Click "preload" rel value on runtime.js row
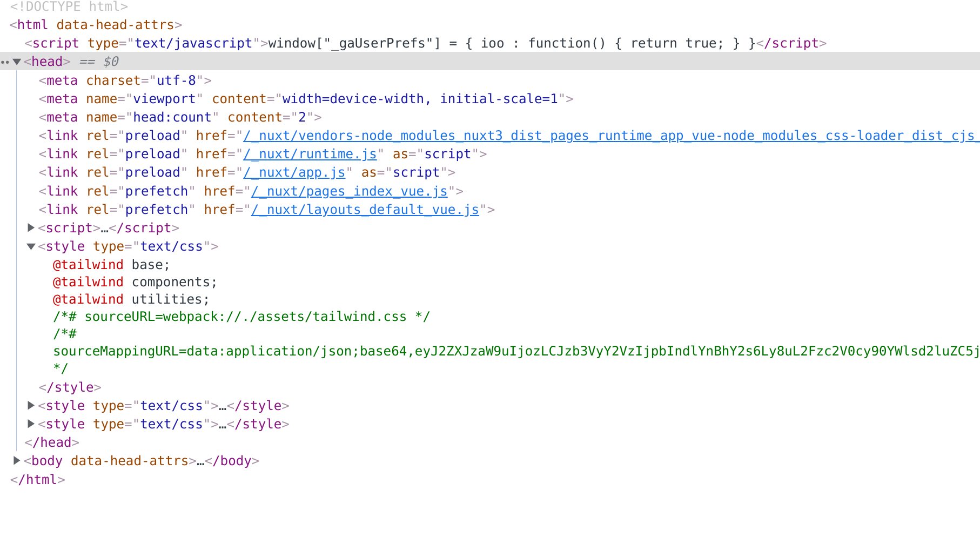 tap(153, 154)
